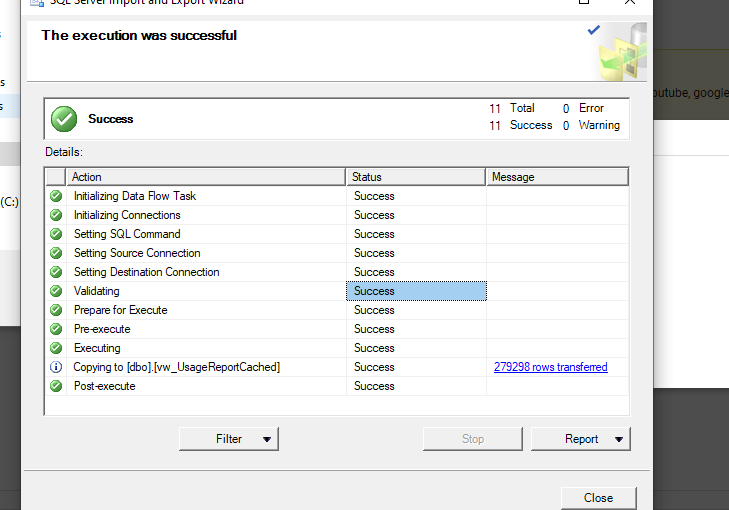729x510 pixels.
Task: Click the wizard title bar application icon
Action: pos(37,2)
